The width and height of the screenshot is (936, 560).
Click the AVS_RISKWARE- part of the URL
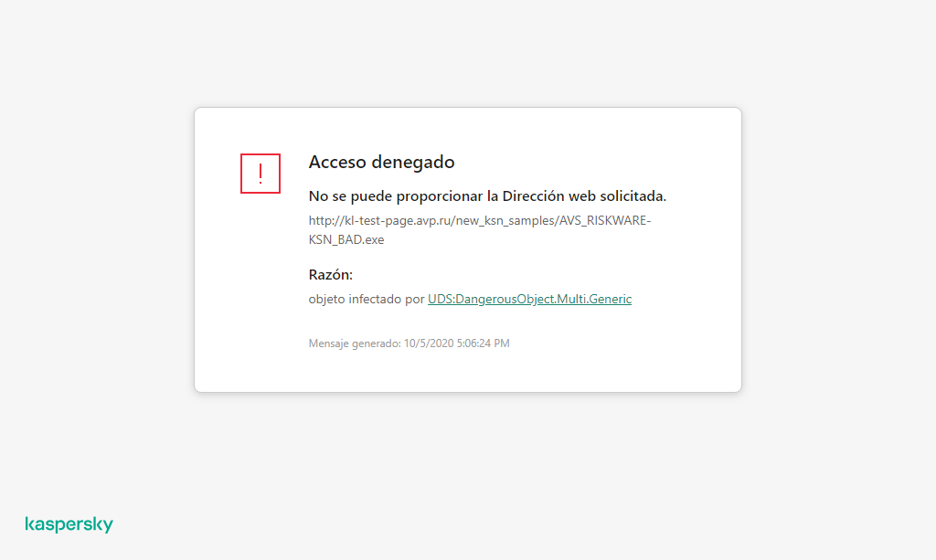605,221
